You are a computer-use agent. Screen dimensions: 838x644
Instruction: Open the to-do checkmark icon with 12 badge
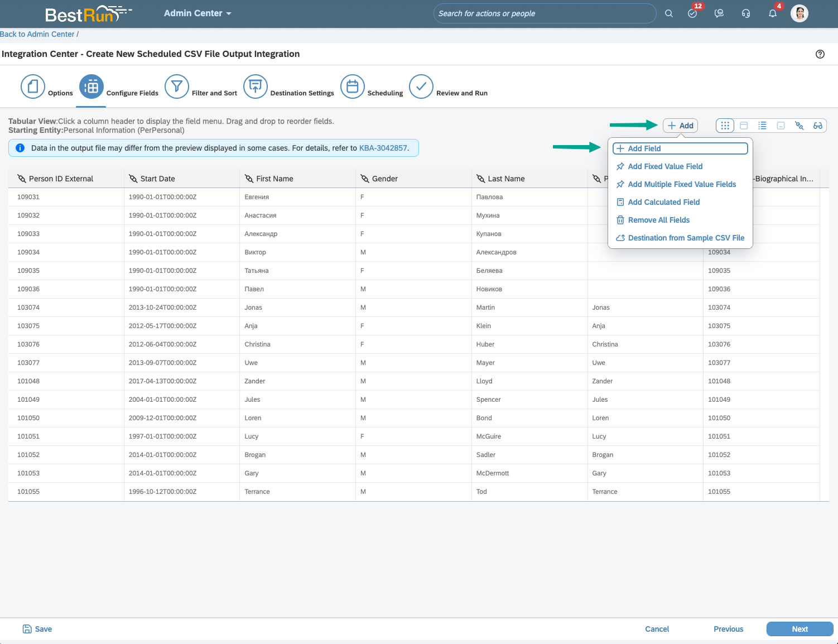pos(692,13)
